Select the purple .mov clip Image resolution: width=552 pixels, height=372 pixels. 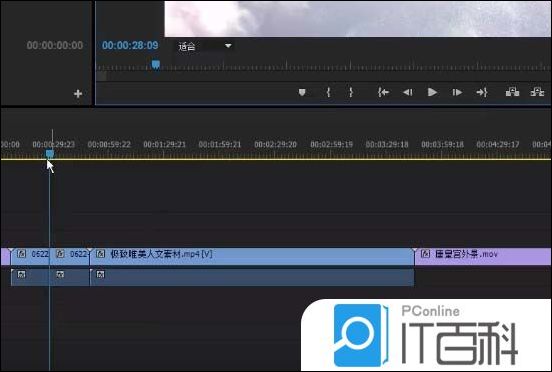coord(483,257)
